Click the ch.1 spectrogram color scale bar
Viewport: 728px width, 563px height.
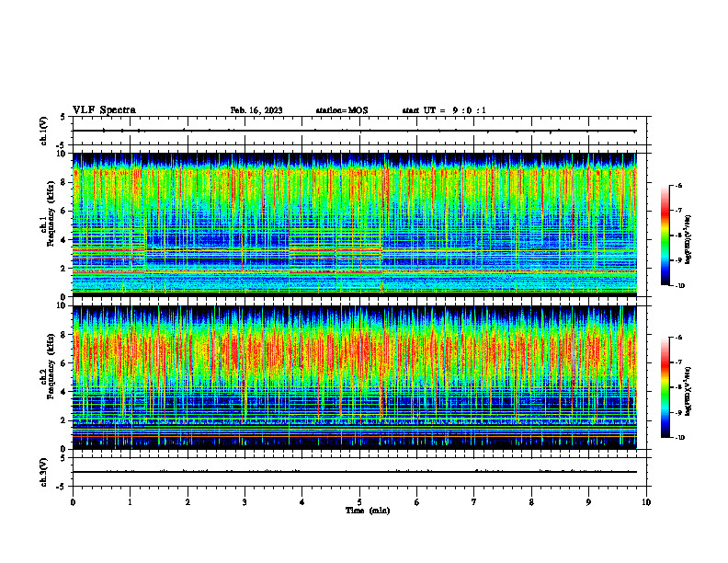coord(665,236)
